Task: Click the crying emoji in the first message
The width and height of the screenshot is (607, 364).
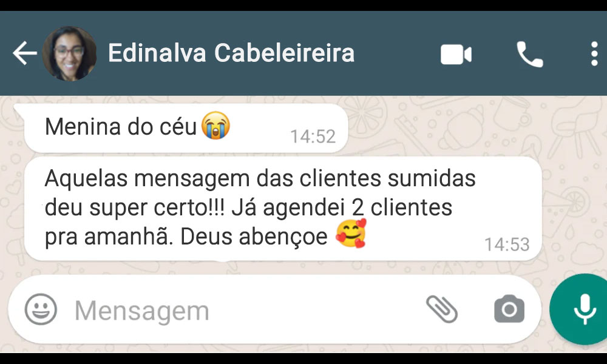Action: click(x=215, y=126)
